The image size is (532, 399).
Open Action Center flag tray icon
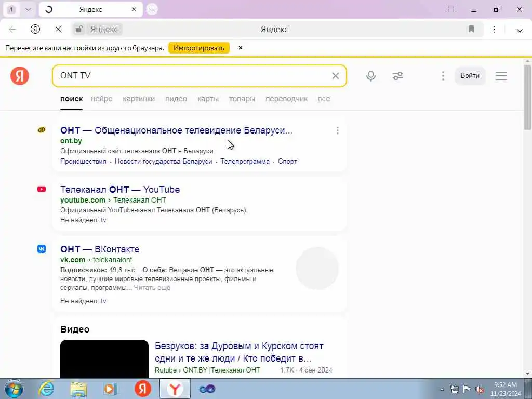[x=467, y=389]
